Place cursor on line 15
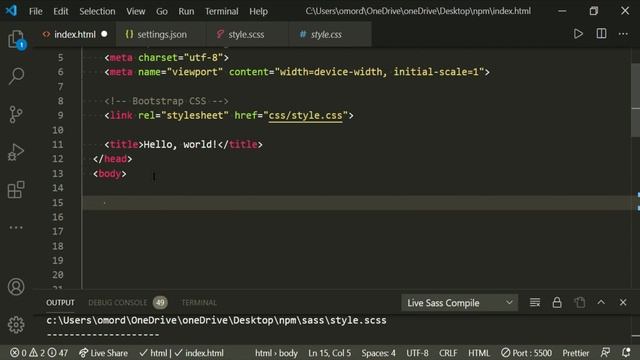The width and height of the screenshot is (640, 360). (x=357, y=203)
